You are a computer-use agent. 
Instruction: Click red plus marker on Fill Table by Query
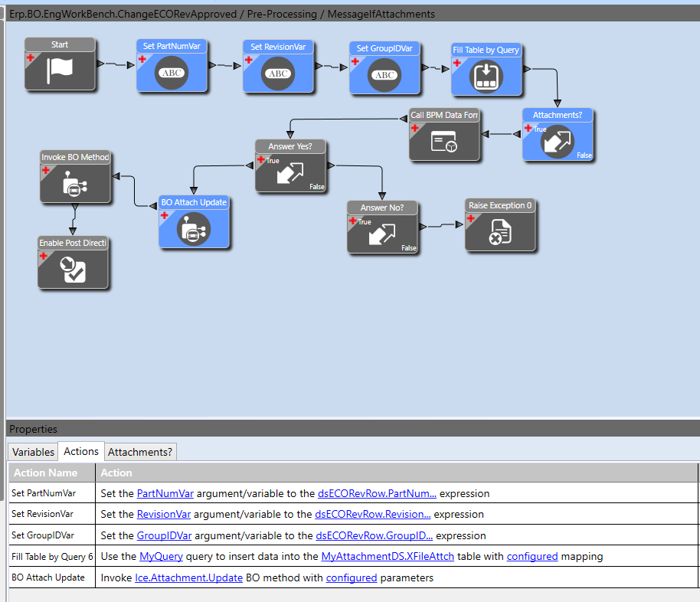(456, 63)
